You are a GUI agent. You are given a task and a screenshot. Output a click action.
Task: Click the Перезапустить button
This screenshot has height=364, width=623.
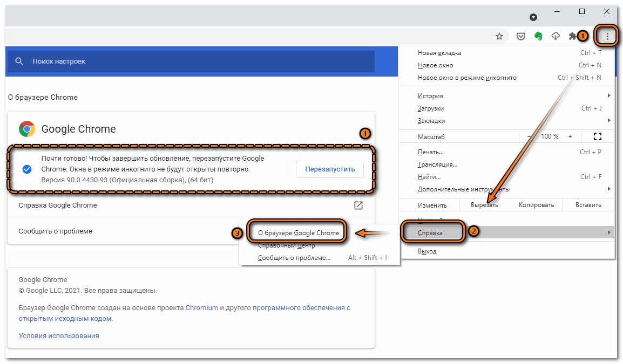click(x=330, y=169)
